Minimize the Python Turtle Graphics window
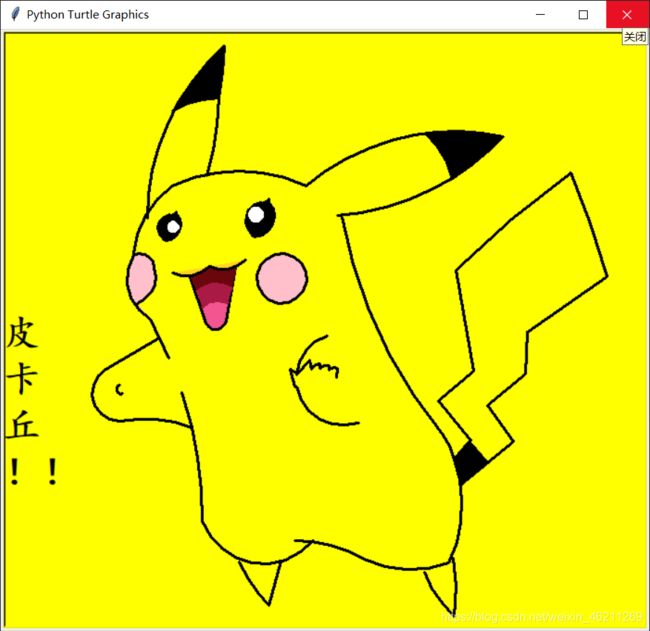 click(x=540, y=15)
